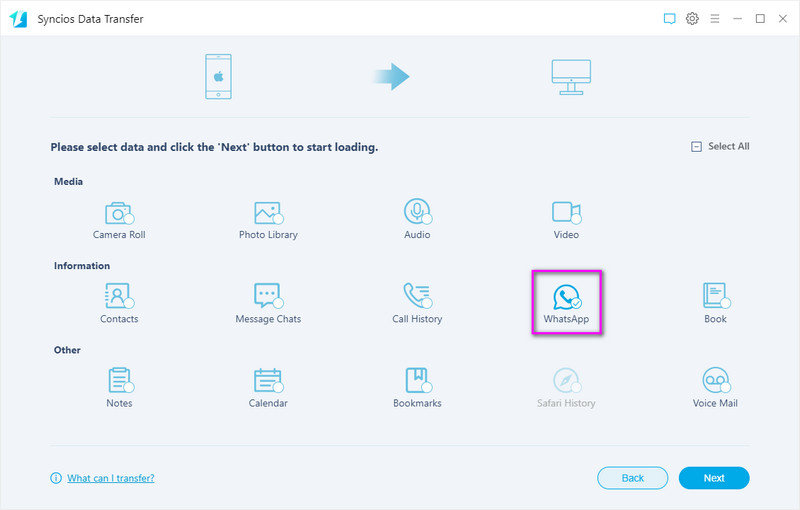Click the 'Bookmarks' label

(417, 403)
